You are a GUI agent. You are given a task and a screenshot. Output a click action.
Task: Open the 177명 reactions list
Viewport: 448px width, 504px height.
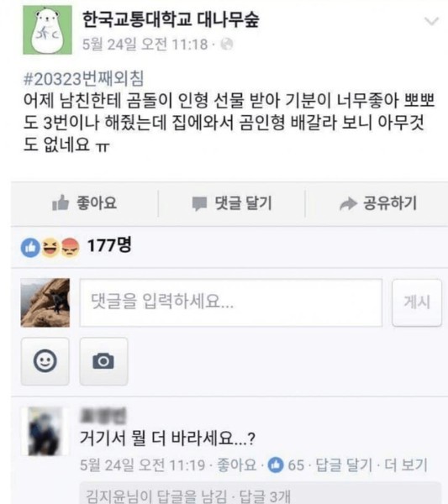click(x=109, y=245)
